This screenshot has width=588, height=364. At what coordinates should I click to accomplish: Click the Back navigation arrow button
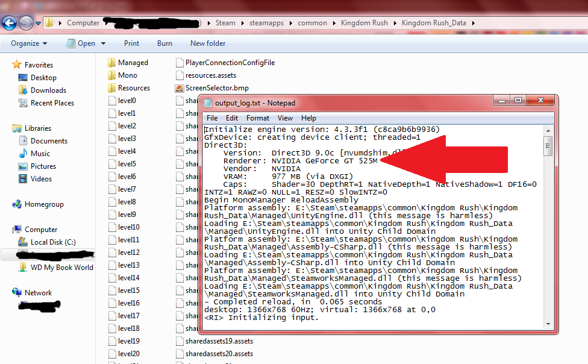[10, 23]
